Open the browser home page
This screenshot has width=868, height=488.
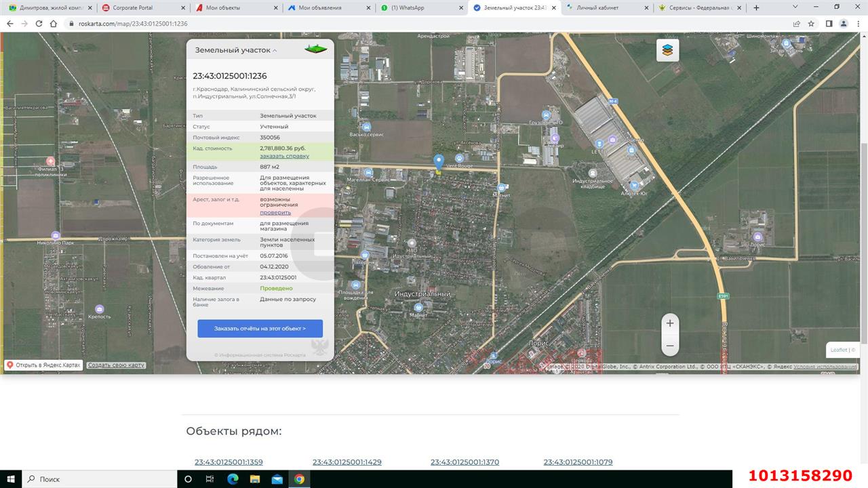coord(54,23)
